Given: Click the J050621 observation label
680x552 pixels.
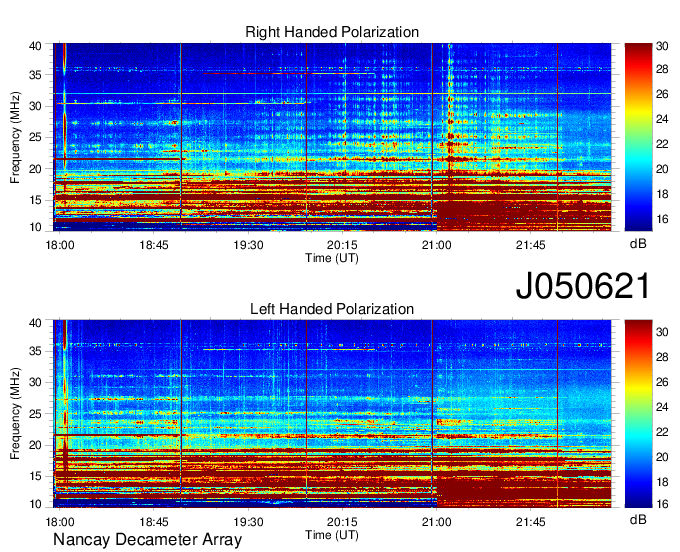Looking at the screenshot, I should click(583, 286).
